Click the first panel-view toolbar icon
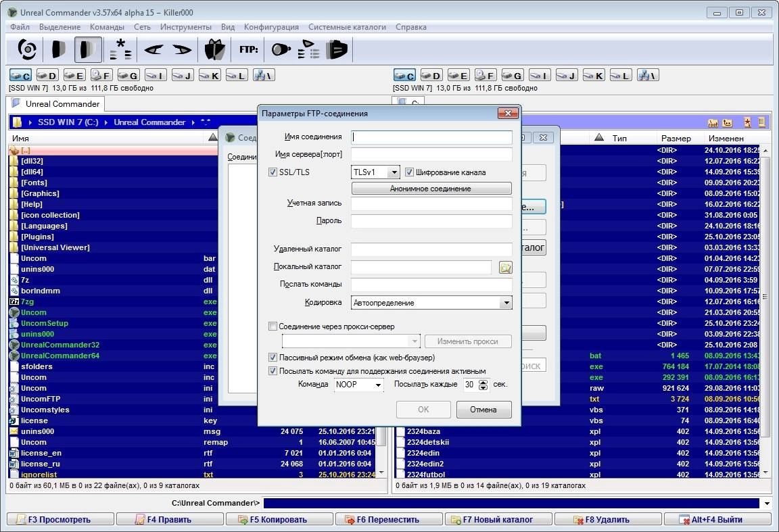This screenshot has height=532, width=779. pos(59,49)
